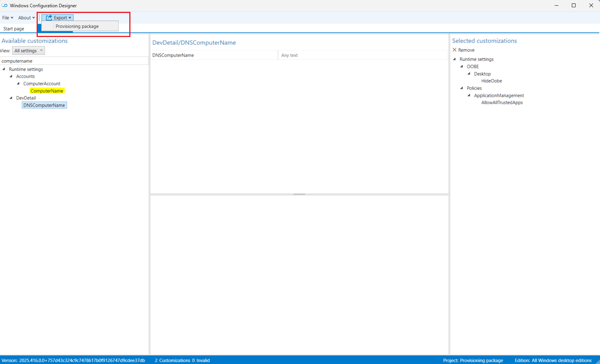
Task: Select the Desktop label under OOBE
Action: pos(483,74)
